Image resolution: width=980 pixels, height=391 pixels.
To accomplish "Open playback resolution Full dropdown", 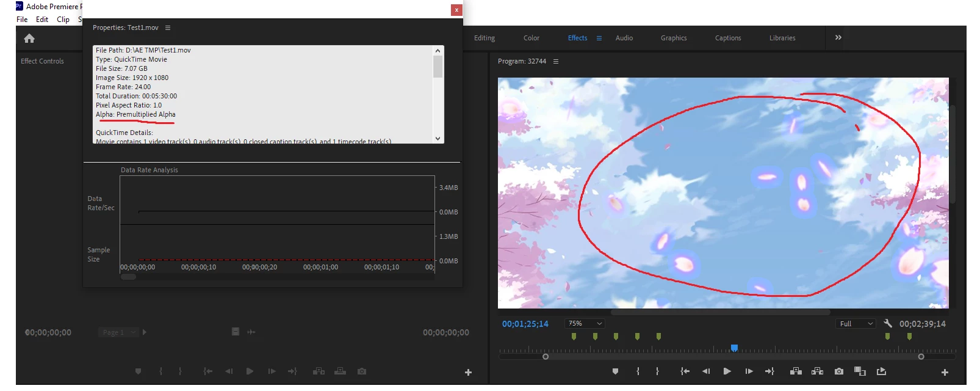I will click(856, 324).
